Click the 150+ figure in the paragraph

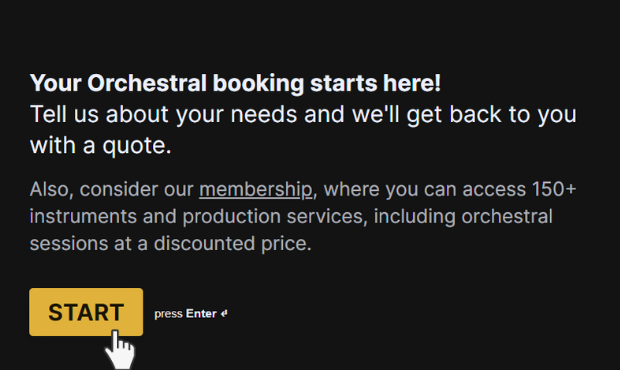tap(554, 189)
